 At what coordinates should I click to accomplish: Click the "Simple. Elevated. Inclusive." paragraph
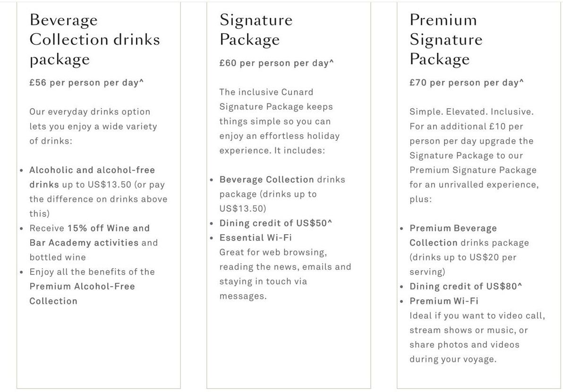473,155
